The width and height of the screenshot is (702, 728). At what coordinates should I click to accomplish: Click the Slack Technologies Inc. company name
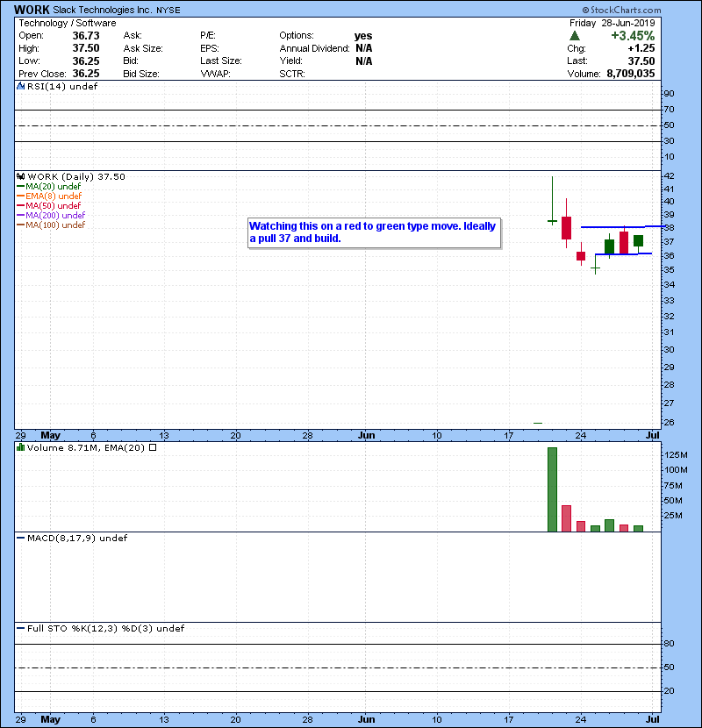tap(103, 10)
